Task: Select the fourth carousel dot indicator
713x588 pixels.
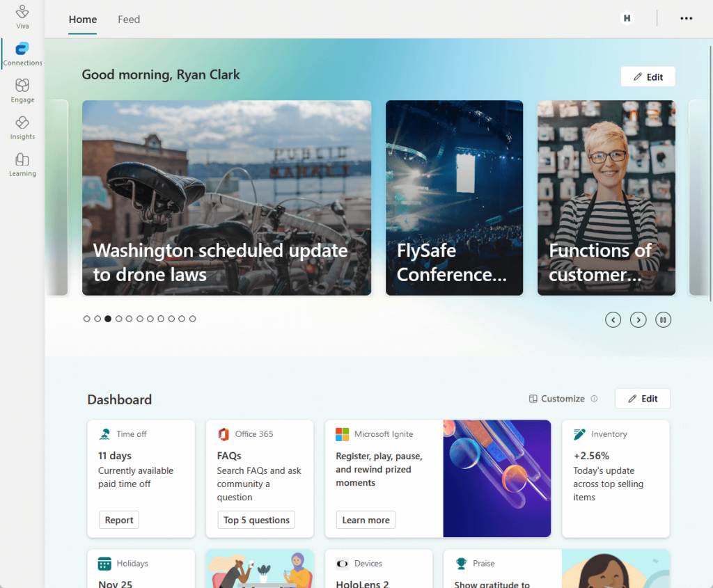Action: [118, 319]
